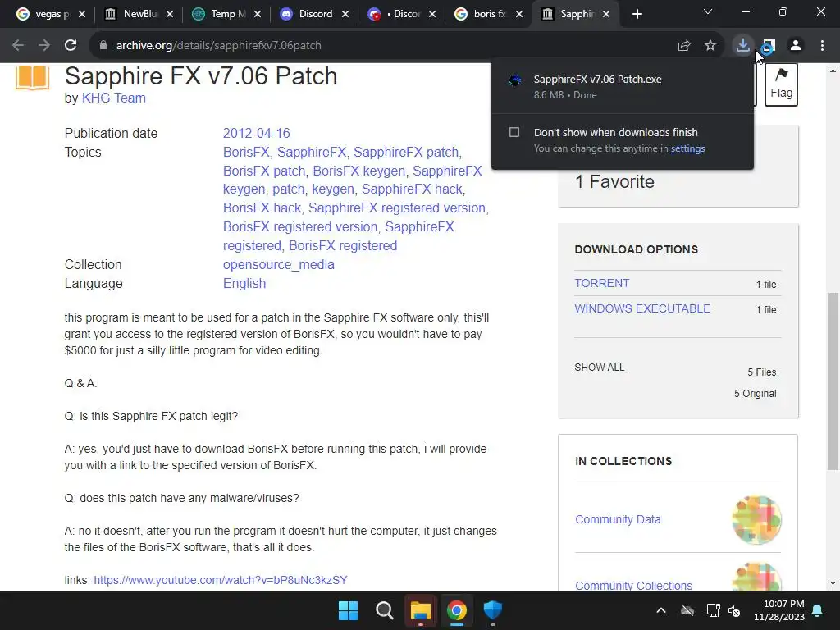
Task: Open the opensource_media collection link
Action: (x=279, y=265)
